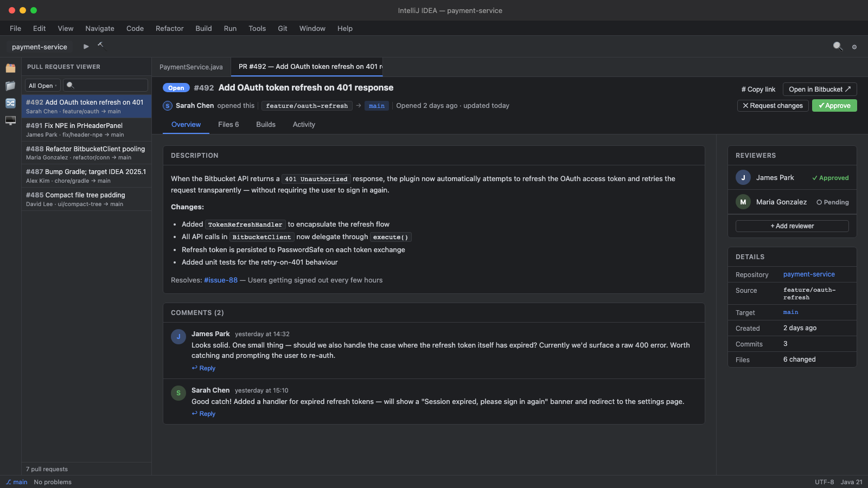Click the Copy link button
The image size is (868, 488).
click(x=758, y=89)
